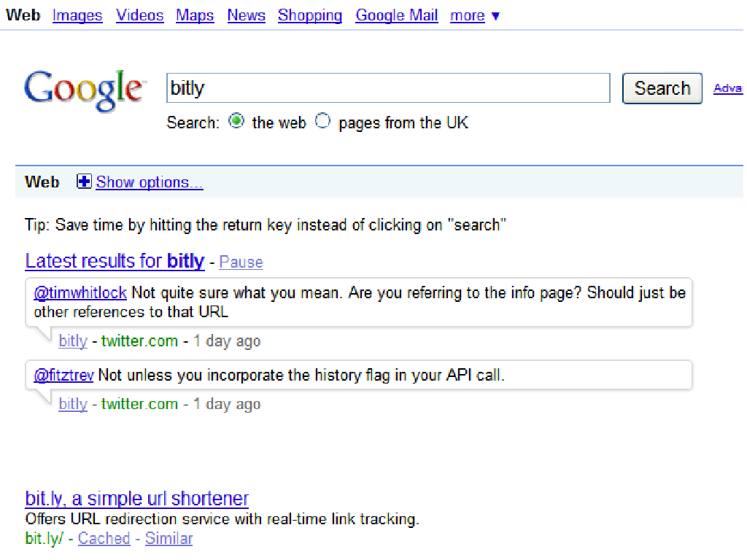Image resolution: width=747 pixels, height=560 pixels.
Task: Open 'bit.ly, a simple url shortener' result
Action: coord(136,499)
